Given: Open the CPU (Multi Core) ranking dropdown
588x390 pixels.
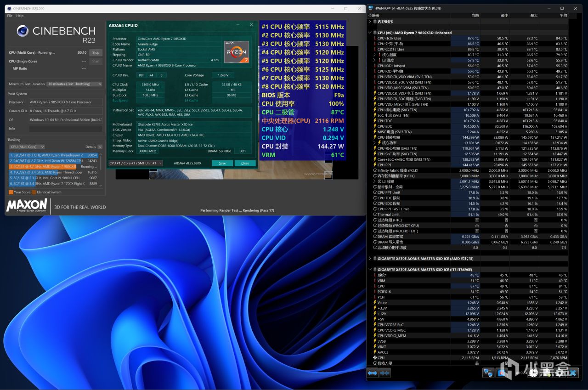Looking at the screenshot, I should (27, 147).
